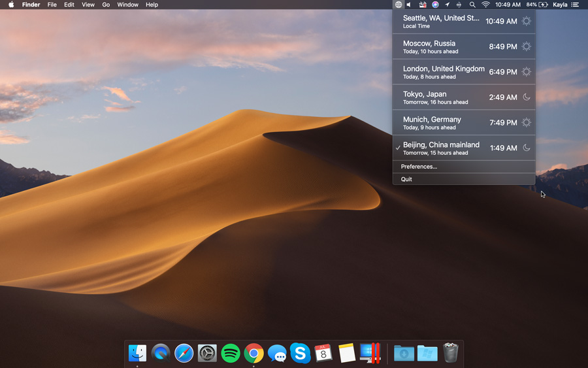Open the Go menu in Finder

click(106, 5)
